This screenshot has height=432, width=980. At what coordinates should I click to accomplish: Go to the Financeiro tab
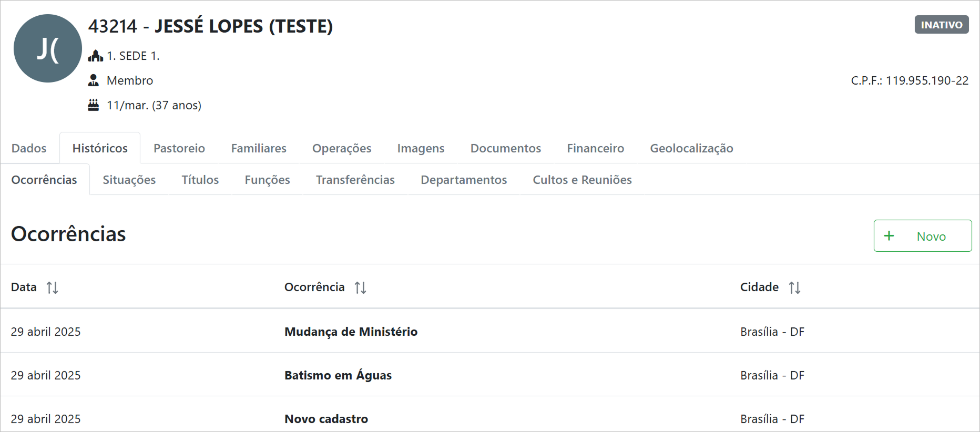(595, 148)
